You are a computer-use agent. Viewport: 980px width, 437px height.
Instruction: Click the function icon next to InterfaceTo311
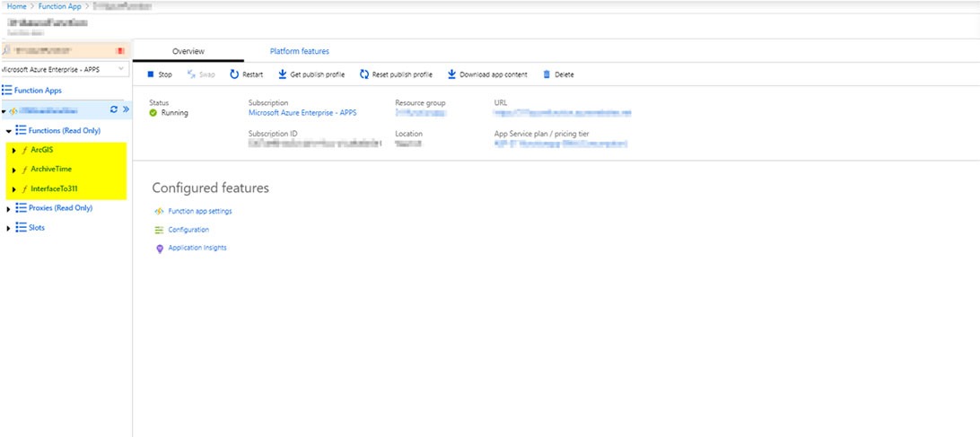24,188
